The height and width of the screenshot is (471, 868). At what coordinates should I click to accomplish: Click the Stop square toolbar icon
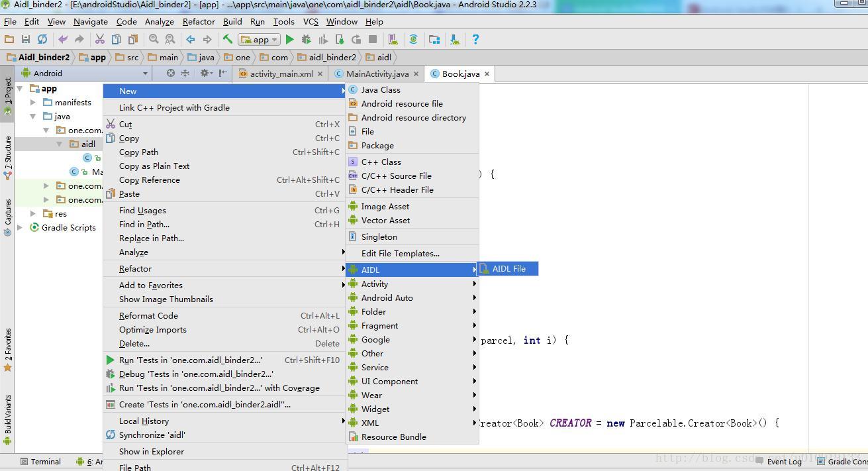[373, 40]
